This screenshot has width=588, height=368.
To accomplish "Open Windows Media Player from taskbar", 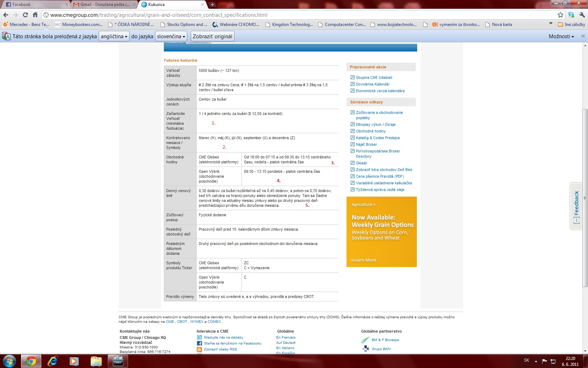I will pos(74,361).
